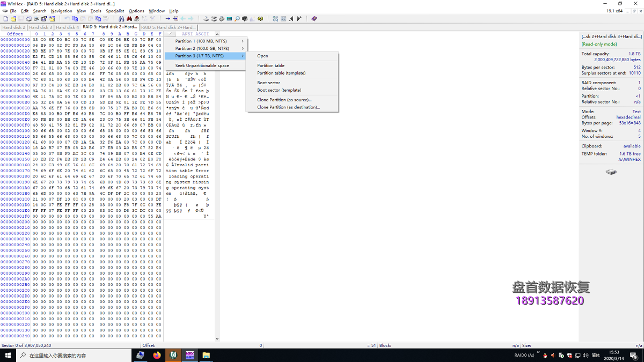Click the black left-pointing triangle toolbar icon

click(x=291, y=18)
